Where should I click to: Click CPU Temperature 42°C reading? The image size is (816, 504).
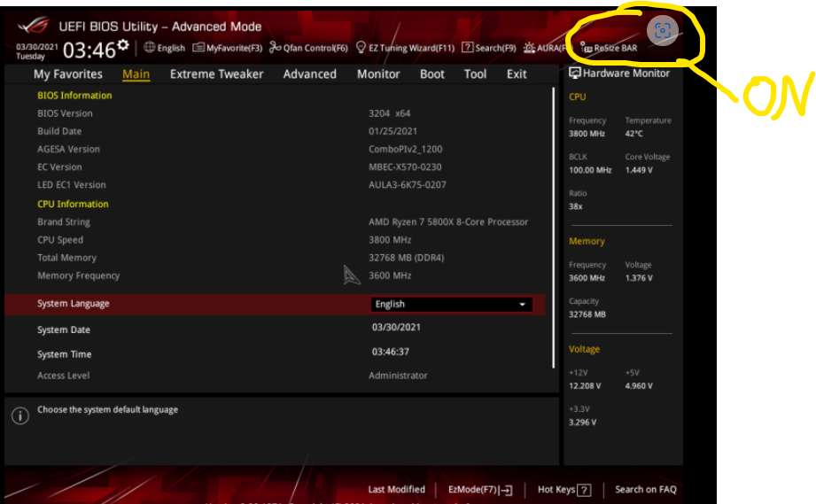[x=633, y=134]
